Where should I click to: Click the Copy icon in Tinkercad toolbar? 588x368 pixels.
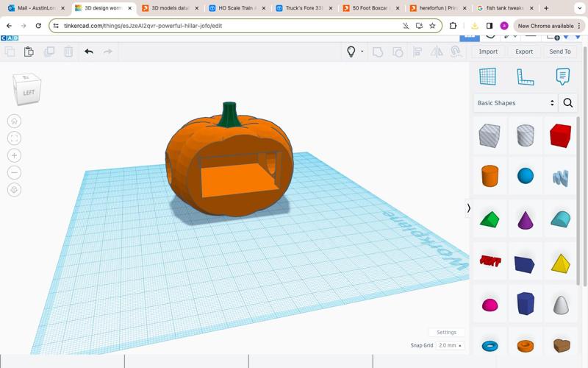pos(10,52)
